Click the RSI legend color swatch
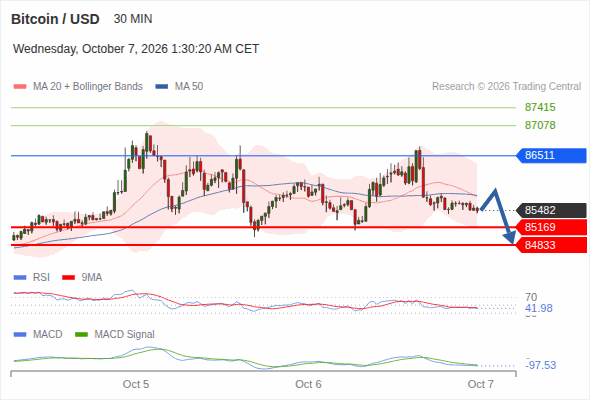Viewport: 590px width, 400px height. 20,278
